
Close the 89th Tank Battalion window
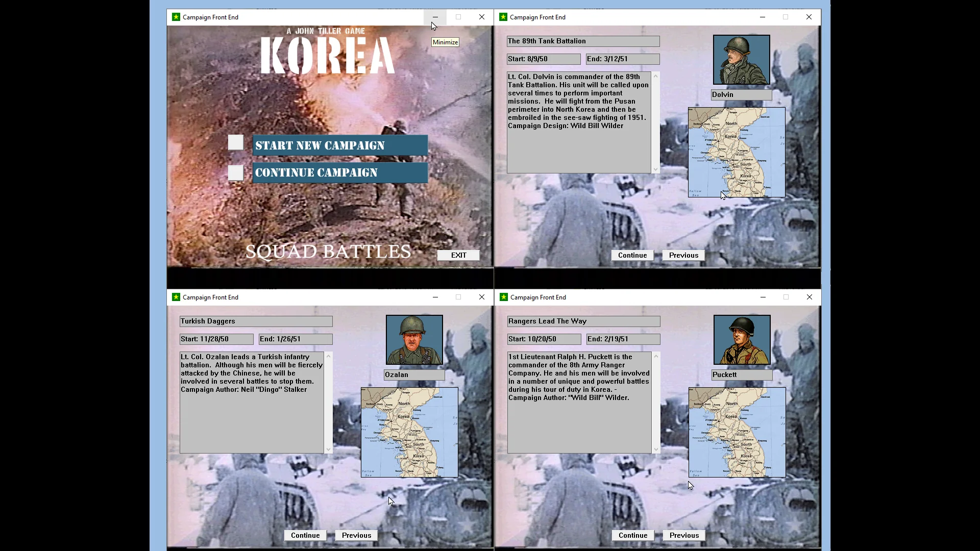pos(808,17)
